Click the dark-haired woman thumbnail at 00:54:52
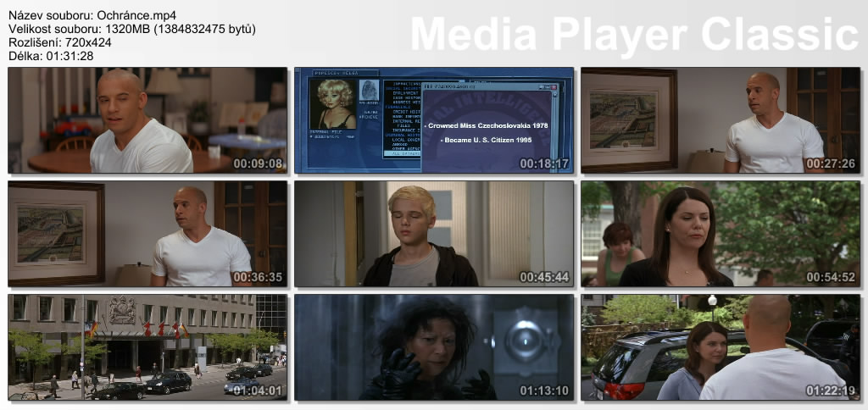The height and width of the screenshot is (410, 868). pos(720,233)
